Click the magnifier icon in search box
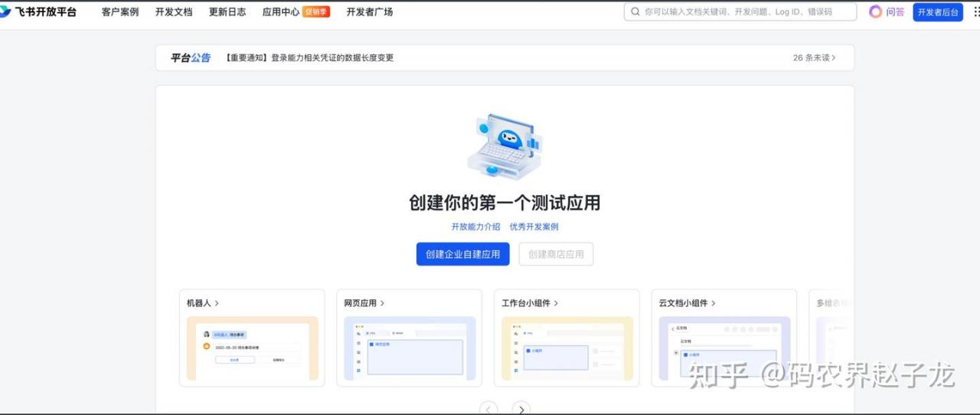This screenshot has width=980, height=415. click(635, 11)
